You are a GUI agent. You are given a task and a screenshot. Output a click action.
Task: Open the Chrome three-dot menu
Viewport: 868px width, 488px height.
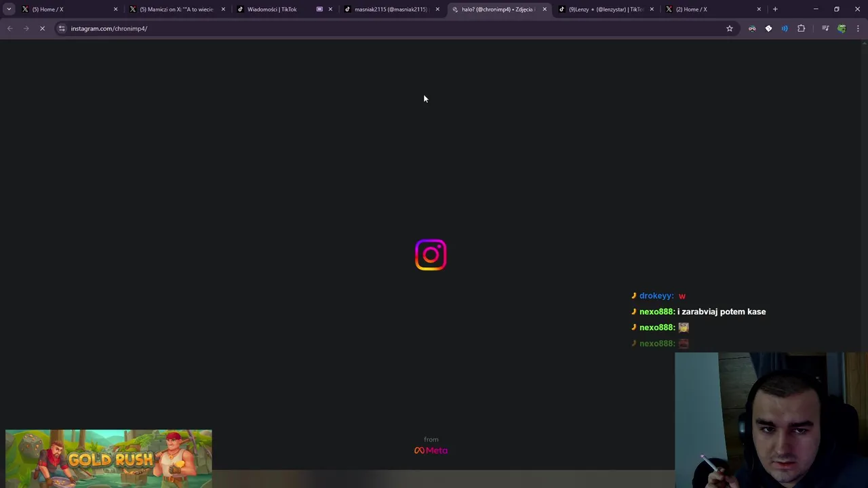click(x=858, y=28)
